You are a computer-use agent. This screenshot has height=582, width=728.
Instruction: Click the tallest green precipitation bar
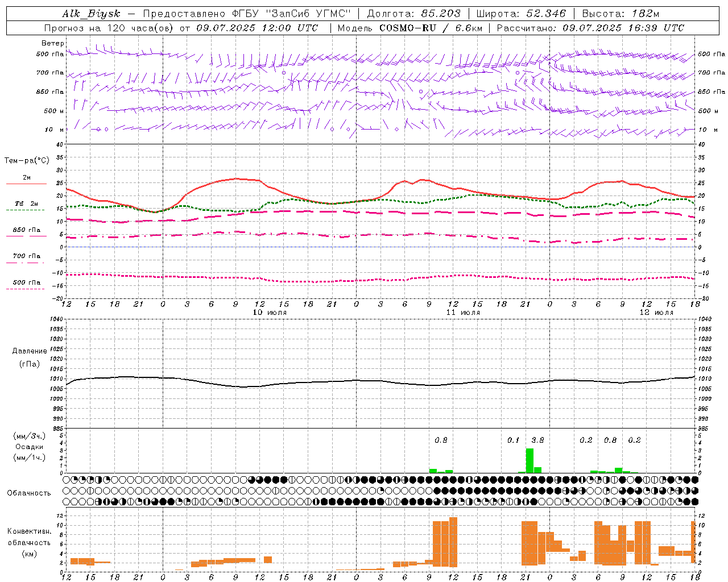click(x=530, y=460)
